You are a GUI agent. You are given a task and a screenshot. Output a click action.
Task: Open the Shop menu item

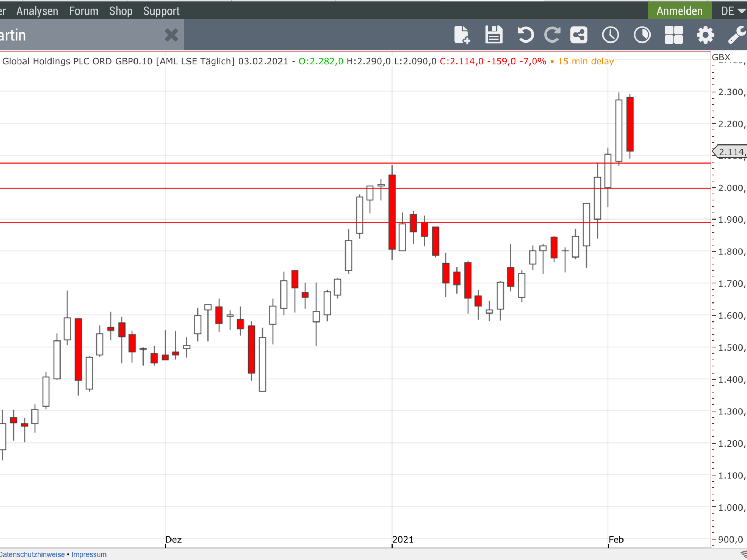coord(121,11)
